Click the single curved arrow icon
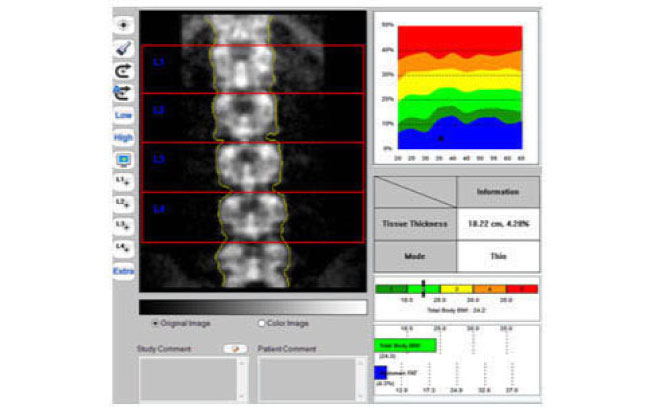Image resolution: width=651 pixels, height=407 pixels. pyautogui.click(x=123, y=71)
